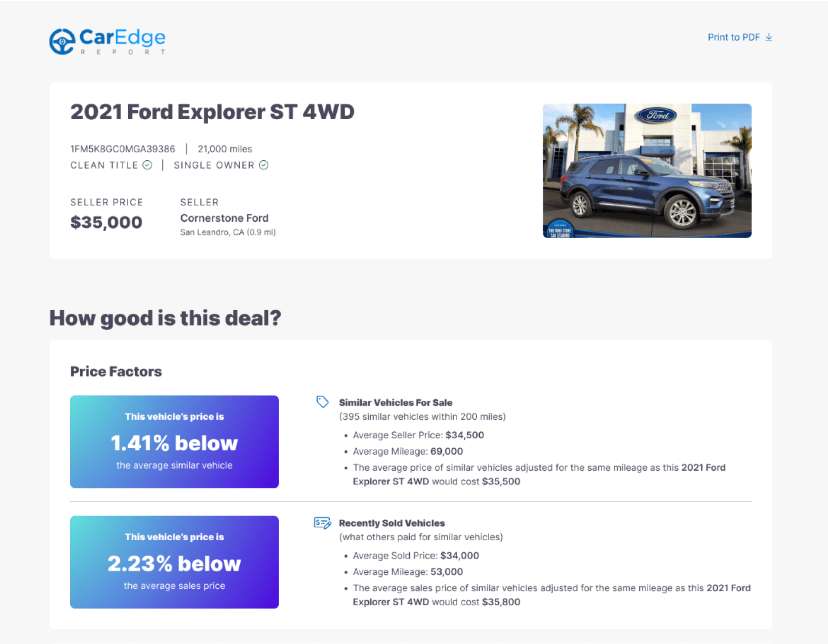Click the Single Owner checkmark icon
Viewport: 828px width, 644px height.
click(x=264, y=165)
